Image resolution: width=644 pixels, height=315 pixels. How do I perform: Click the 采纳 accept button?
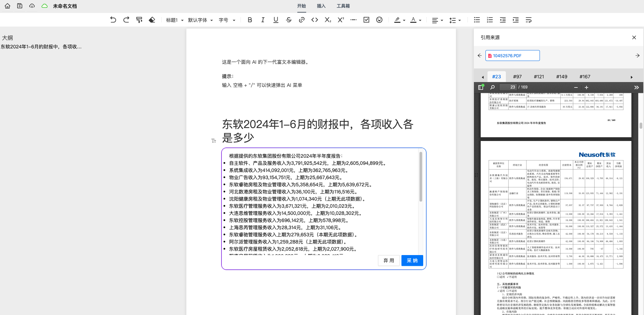[x=412, y=261]
